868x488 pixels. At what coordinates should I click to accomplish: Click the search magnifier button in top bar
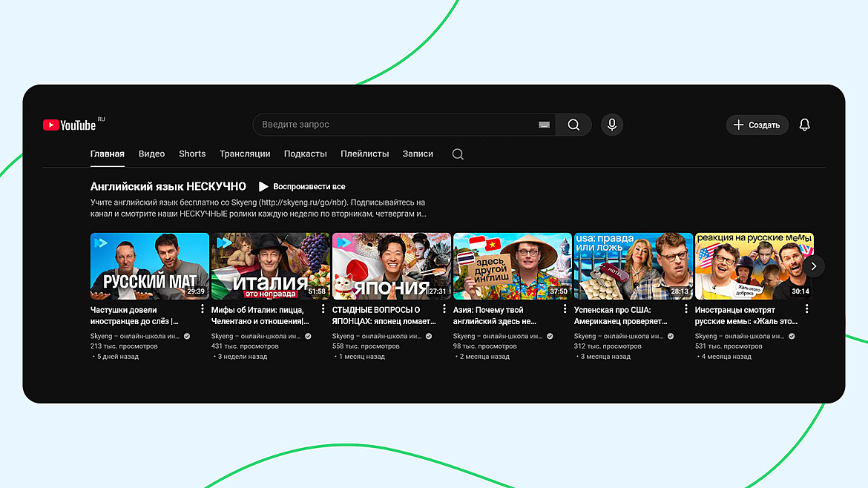click(573, 125)
